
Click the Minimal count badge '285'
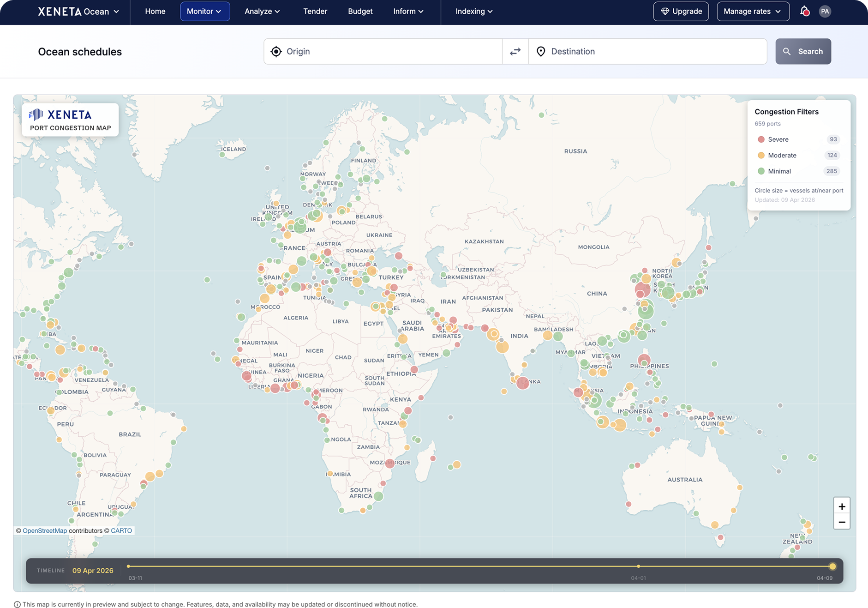tap(832, 171)
